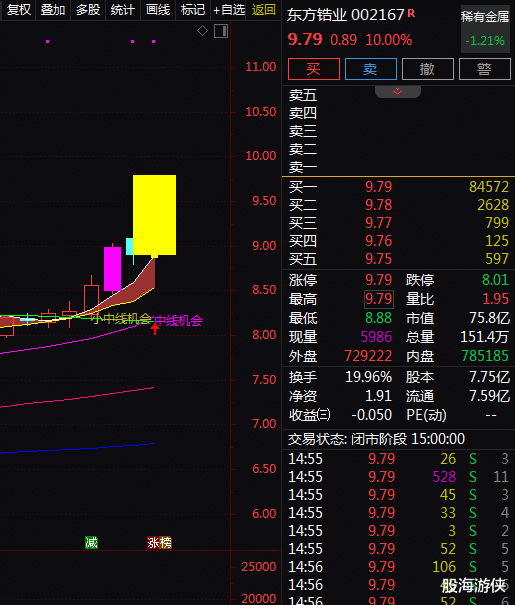The height and width of the screenshot is (605, 515).
Task: Click the 量比 value 1.95
Action: [495, 299]
